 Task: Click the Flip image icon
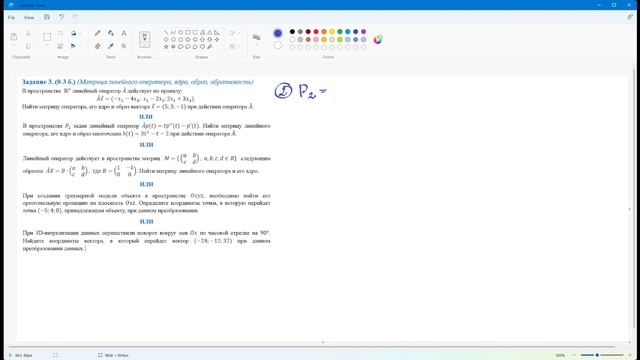(x=73, y=46)
